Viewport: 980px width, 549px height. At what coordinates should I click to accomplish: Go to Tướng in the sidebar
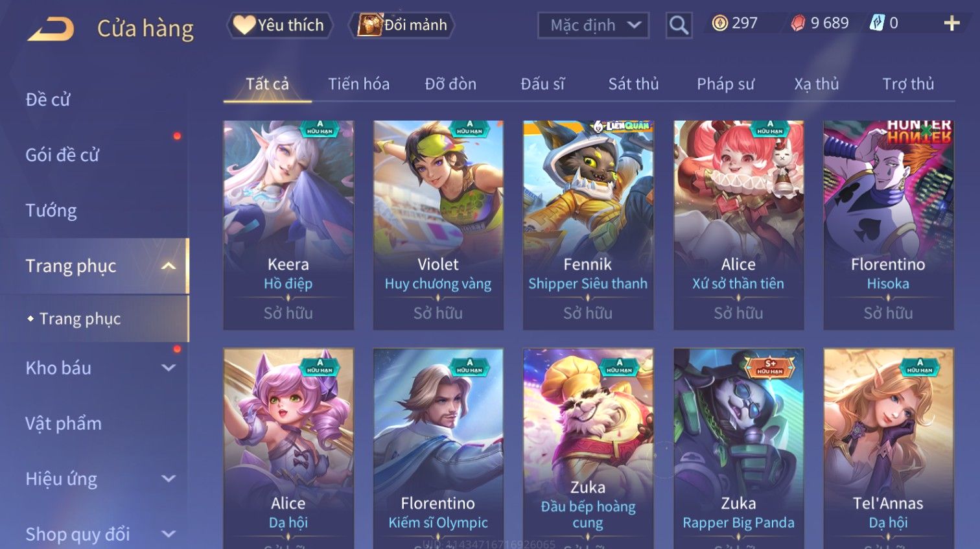[51, 211]
